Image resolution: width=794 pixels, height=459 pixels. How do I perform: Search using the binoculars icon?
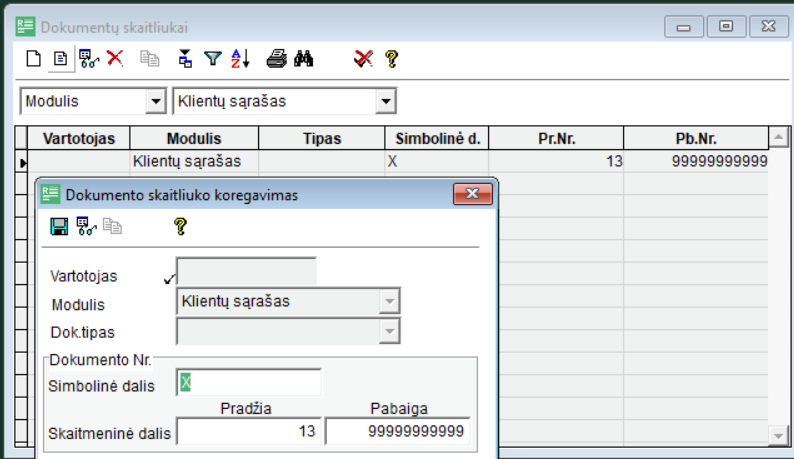[303, 59]
